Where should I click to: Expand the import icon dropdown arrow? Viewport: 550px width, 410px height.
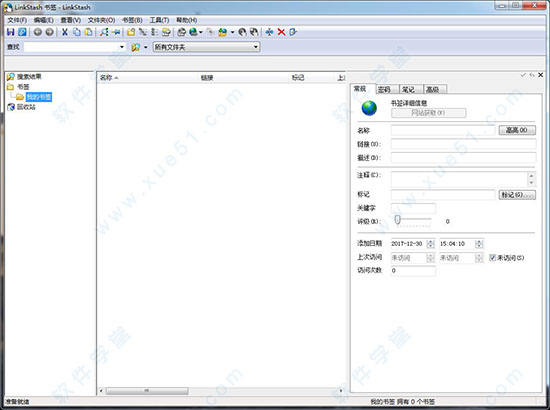click(x=232, y=32)
